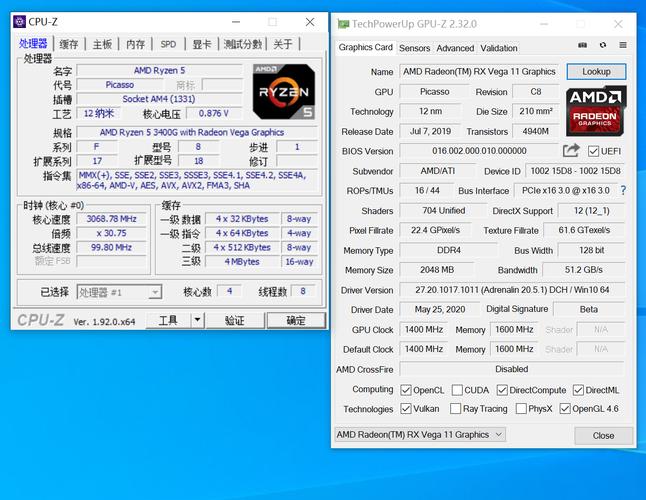Click the Socket AM4 (1331) value
The width and height of the screenshot is (646, 500).
point(159,99)
